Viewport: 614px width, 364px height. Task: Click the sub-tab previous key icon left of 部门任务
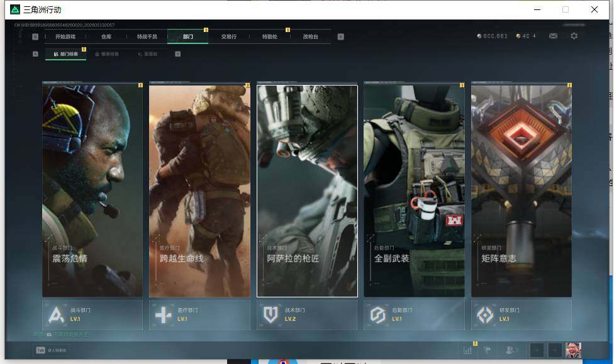[x=35, y=54]
